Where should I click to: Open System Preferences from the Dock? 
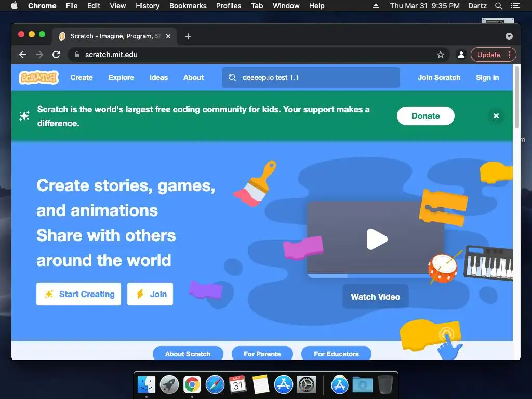(x=307, y=384)
